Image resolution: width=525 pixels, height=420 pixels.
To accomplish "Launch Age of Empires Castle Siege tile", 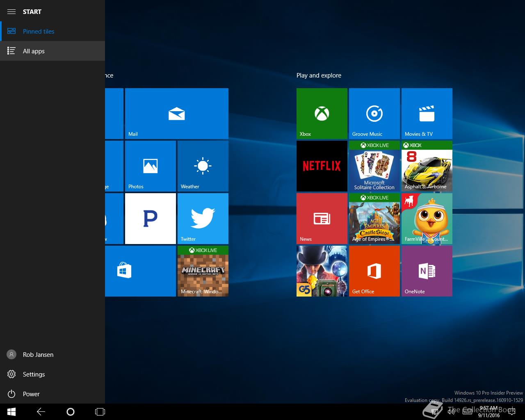I will tap(374, 219).
